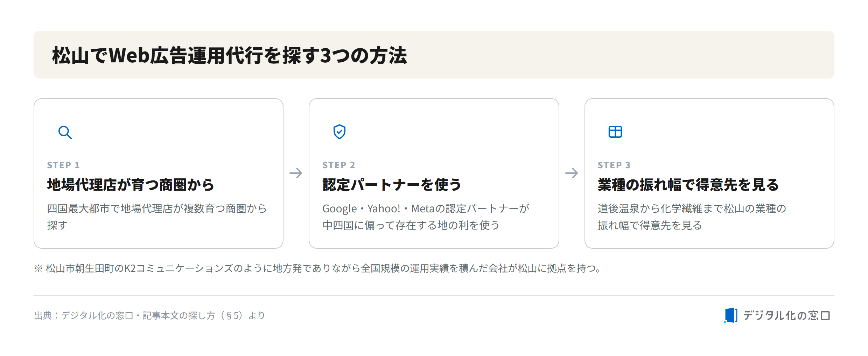
Task: Click the footnote about K2コミュニケーションズ
Action: (318, 268)
